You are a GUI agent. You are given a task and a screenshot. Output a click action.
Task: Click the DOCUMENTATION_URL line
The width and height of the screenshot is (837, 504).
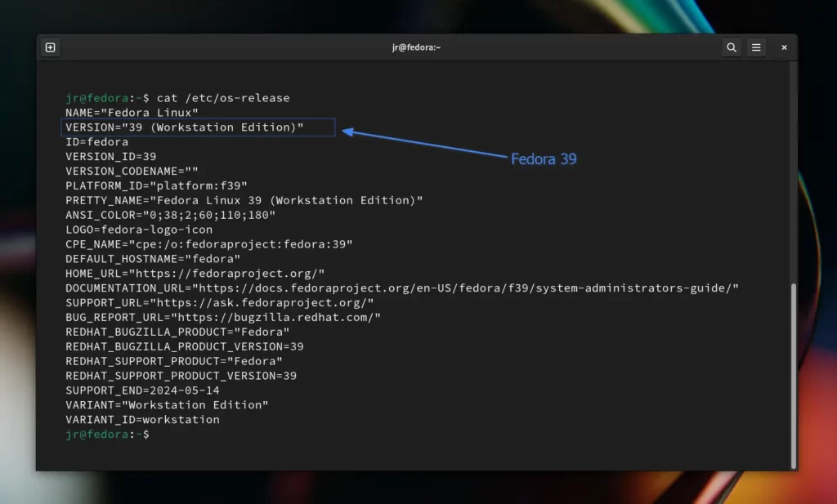click(402, 288)
